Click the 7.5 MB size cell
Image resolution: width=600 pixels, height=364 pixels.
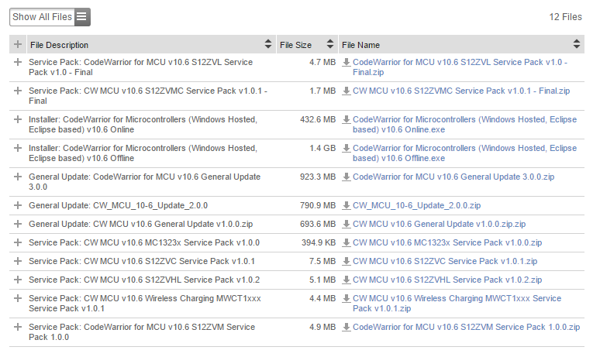pyautogui.click(x=322, y=261)
